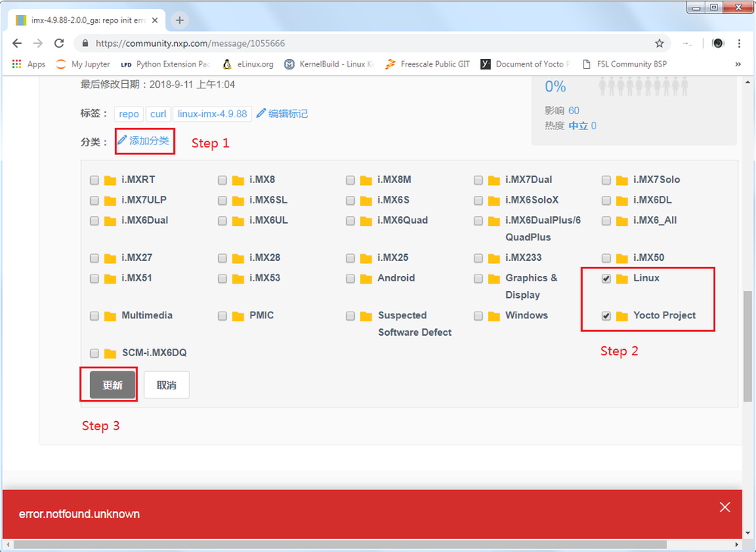Tick the i.MX6Quad checkbox
Image resolution: width=756 pixels, height=552 pixels.
pyautogui.click(x=350, y=221)
